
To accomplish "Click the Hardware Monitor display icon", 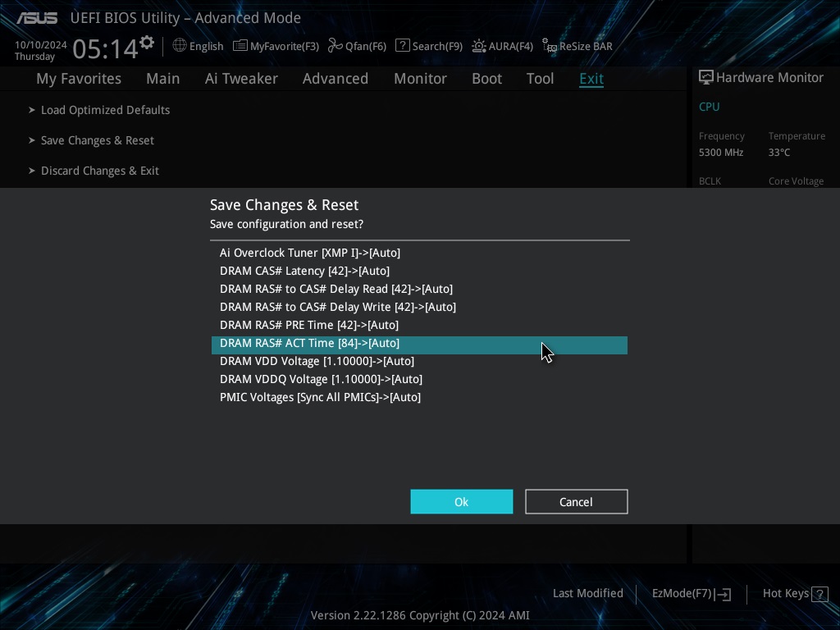I will point(706,78).
